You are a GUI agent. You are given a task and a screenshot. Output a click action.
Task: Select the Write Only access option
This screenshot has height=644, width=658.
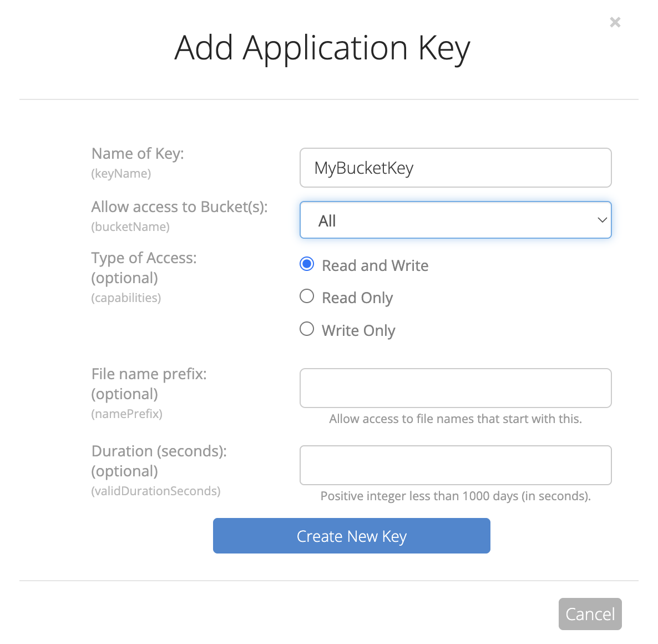tap(306, 329)
